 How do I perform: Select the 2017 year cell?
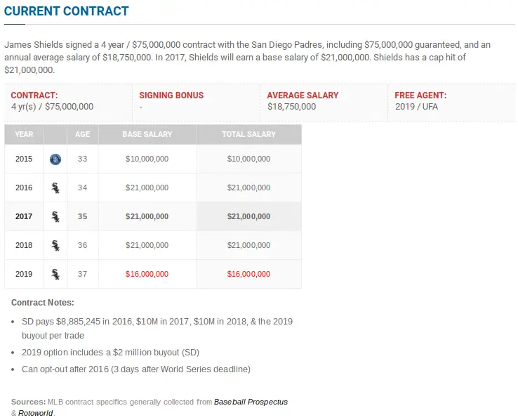coord(24,217)
